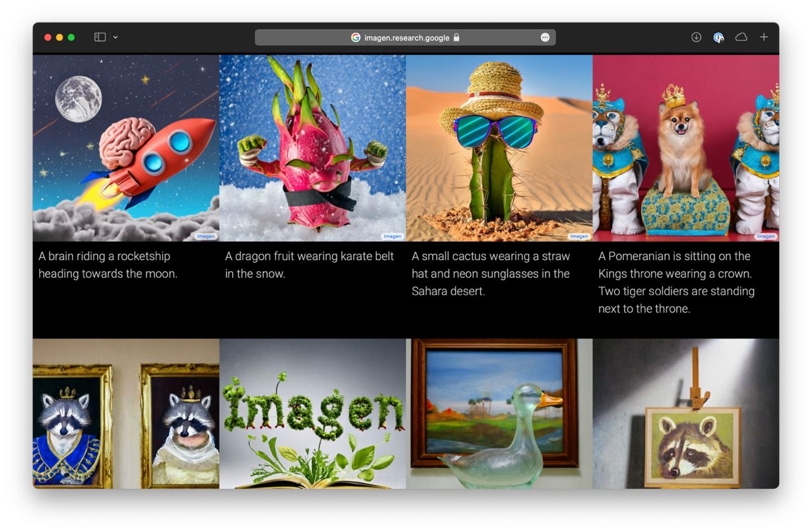
Task: Click the caption about a Pomeranian sitting on the Kings throne
Action: pos(676,282)
